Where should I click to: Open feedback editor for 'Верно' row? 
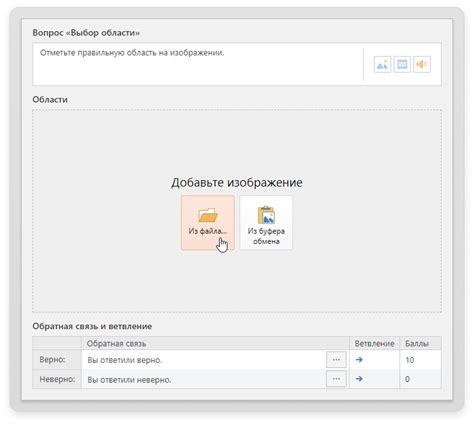[336, 360]
